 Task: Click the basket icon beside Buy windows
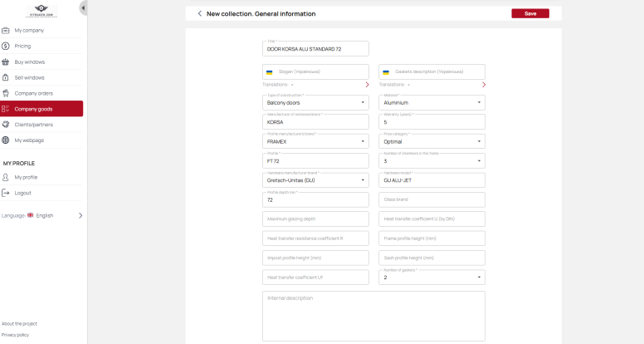coord(5,62)
